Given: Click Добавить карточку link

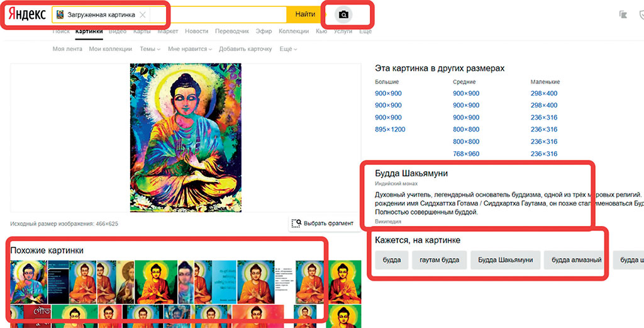Looking at the screenshot, I should pos(245,49).
